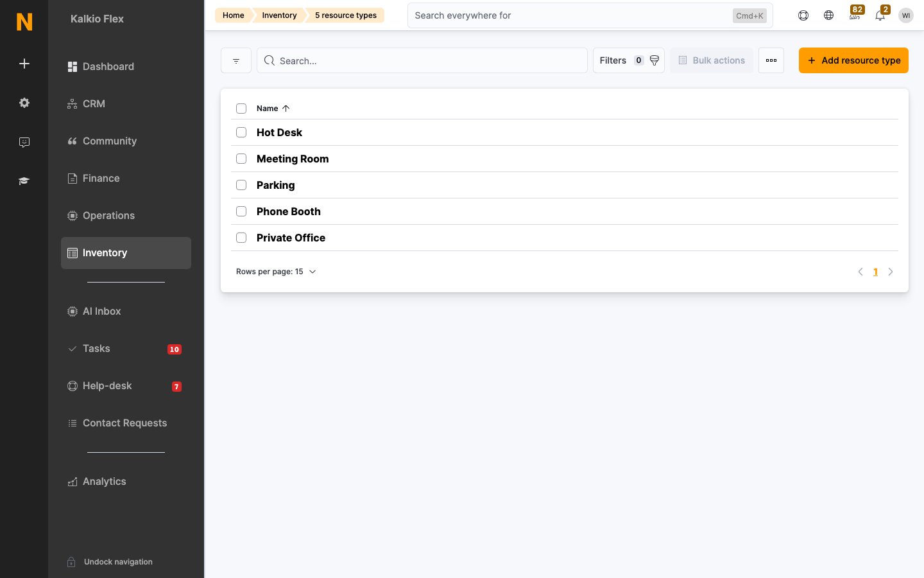The width and height of the screenshot is (924, 578).
Task: Check the Meeting Room row checkbox
Action: pyautogui.click(x=241, y=159)
